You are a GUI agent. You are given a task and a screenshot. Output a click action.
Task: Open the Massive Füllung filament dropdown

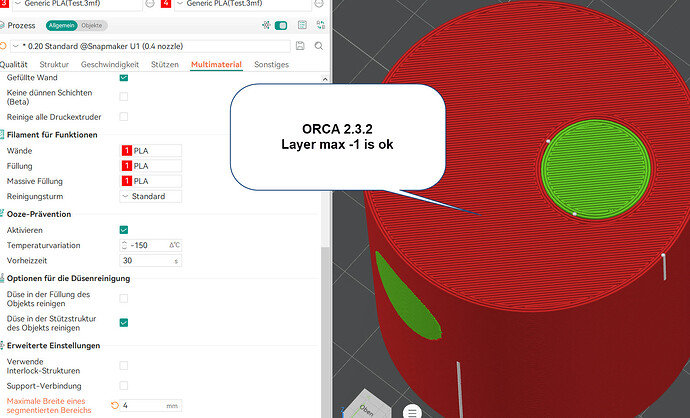[x=150, y=181]
